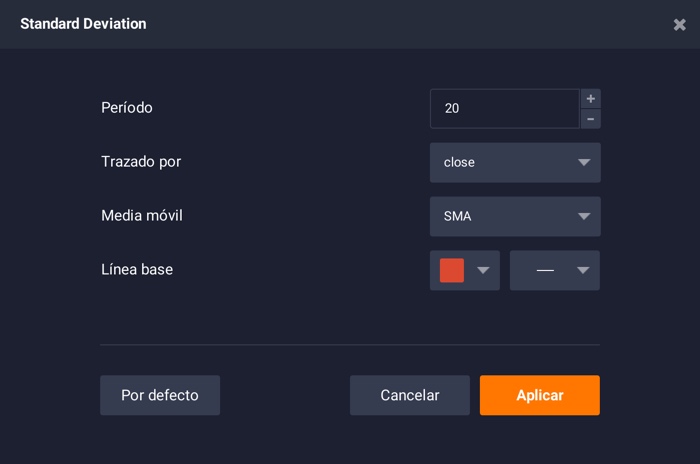Click the Período label text

127,108
